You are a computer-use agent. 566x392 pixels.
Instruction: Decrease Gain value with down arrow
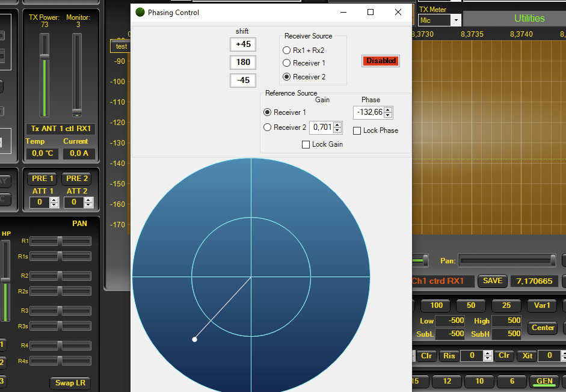tap(337, 130)
